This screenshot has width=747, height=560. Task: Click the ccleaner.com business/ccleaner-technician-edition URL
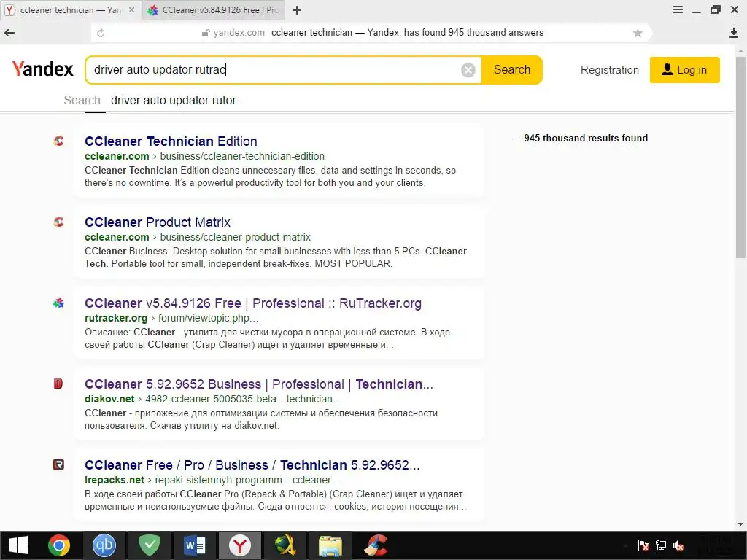pyautogui.click(x=204, y=156)
